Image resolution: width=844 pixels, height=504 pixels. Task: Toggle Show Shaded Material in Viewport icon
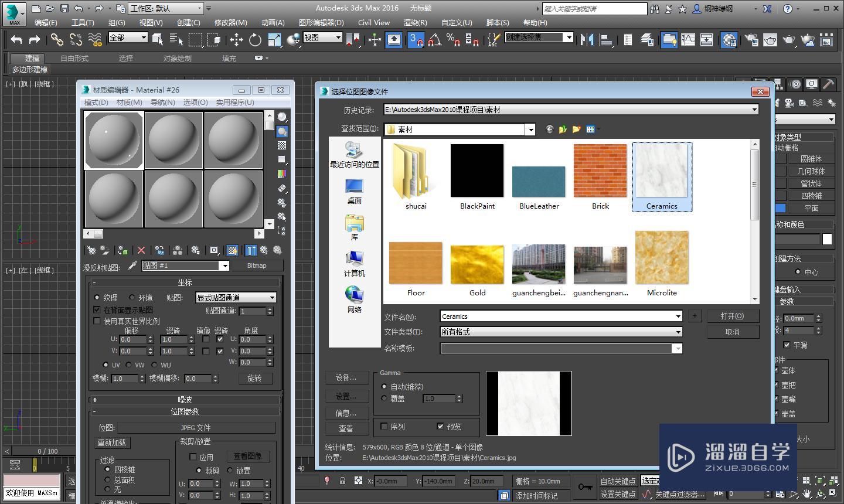[232, 250]
